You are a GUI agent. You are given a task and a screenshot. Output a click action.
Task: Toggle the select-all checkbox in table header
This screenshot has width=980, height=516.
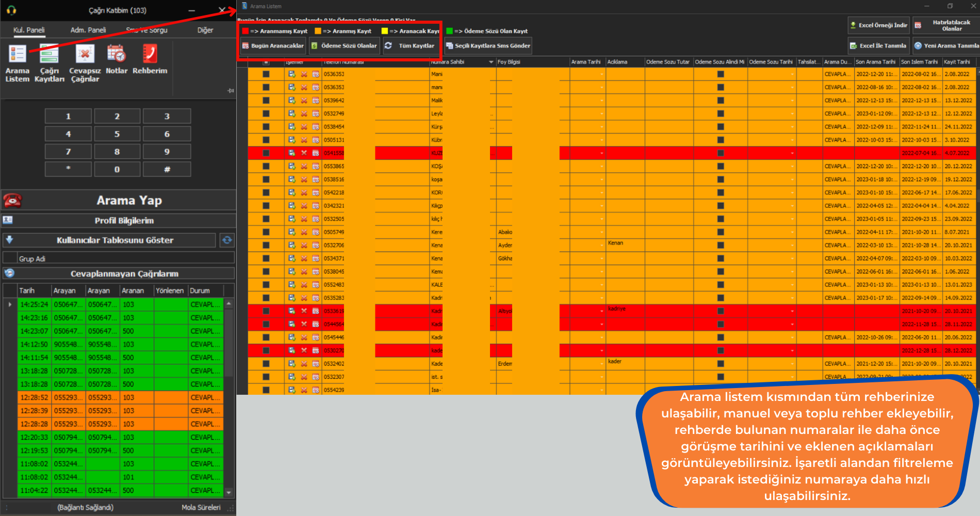pos(266,62)
